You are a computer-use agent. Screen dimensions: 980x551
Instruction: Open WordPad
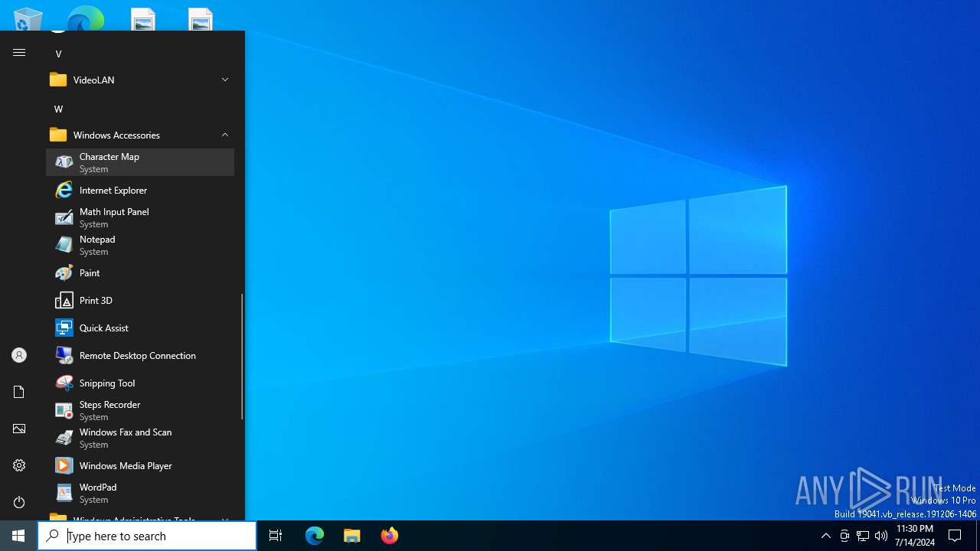(x=140, y=493)
